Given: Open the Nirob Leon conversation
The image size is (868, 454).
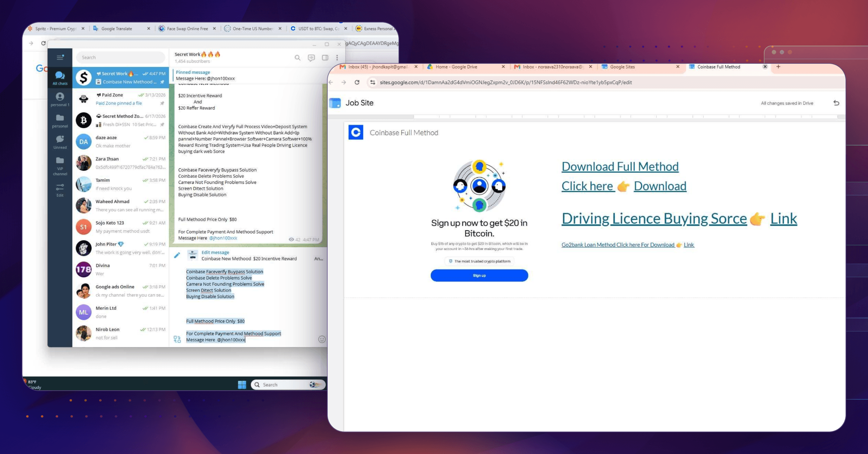Looking at the screenshot, I should tap(120, 333).
